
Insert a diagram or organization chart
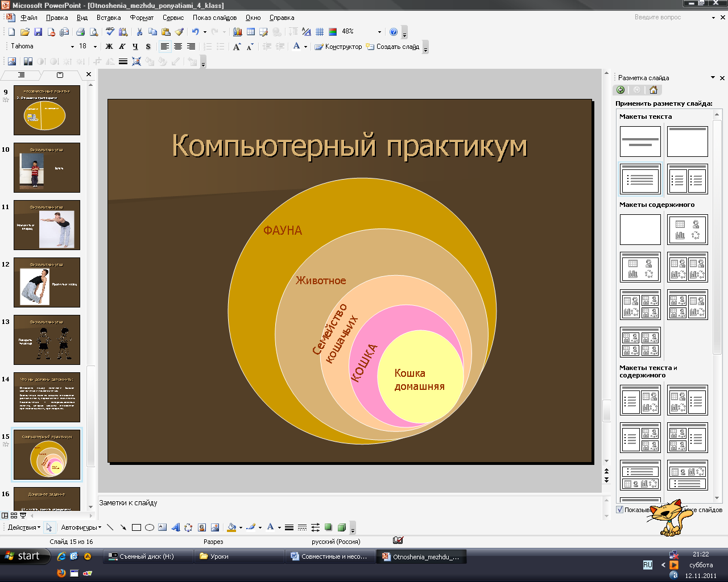point(188,527)
